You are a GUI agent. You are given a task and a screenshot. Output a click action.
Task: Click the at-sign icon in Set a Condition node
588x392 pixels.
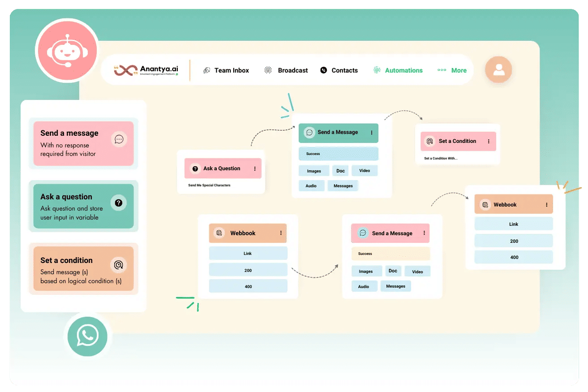pyautogui.click(x=429, y=141)
